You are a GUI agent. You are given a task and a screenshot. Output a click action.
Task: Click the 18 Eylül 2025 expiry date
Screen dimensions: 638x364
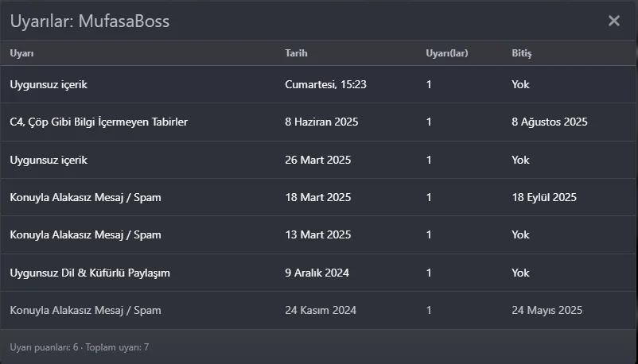(544, 197)
